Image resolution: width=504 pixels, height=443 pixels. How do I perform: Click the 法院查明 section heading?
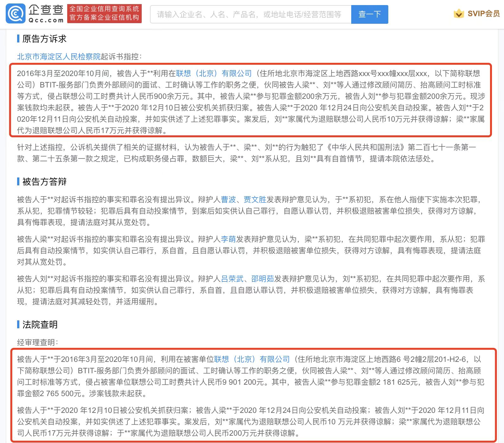tap(40, 324)
